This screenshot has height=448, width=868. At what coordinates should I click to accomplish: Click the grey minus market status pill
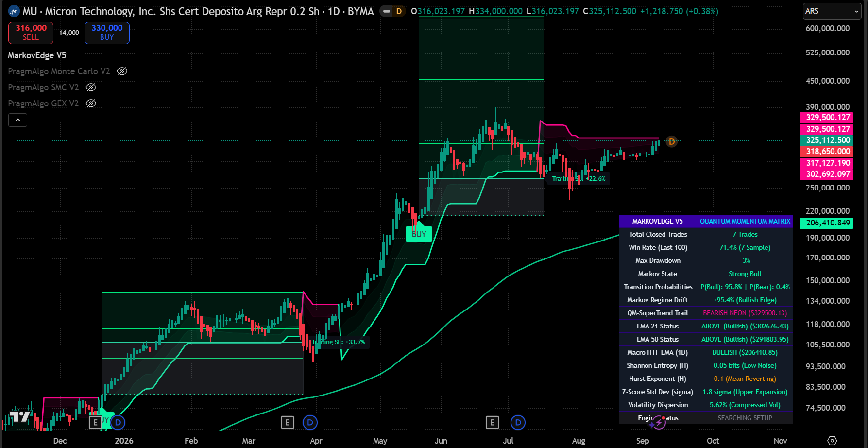pyautogui.click(x=387, y=11)
